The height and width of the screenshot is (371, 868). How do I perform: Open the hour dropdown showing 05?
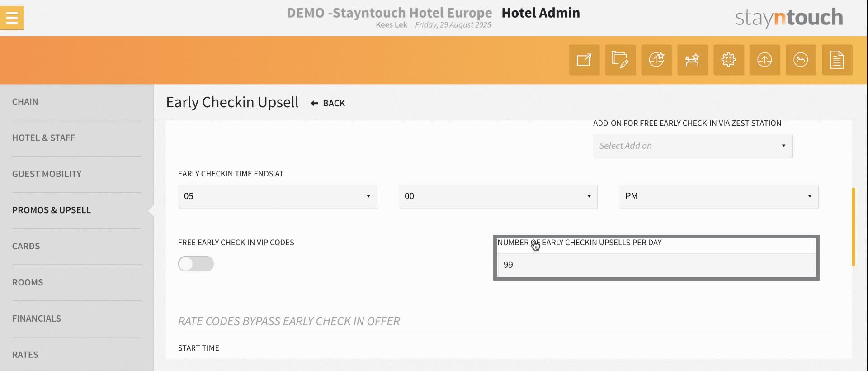tap(277, 196)
